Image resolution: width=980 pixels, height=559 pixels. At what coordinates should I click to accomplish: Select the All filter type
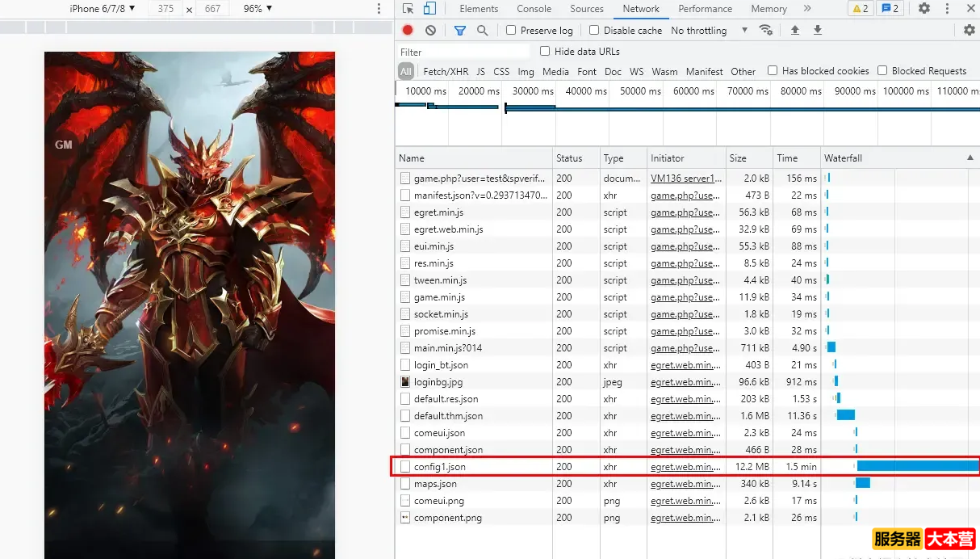point(406,71)
